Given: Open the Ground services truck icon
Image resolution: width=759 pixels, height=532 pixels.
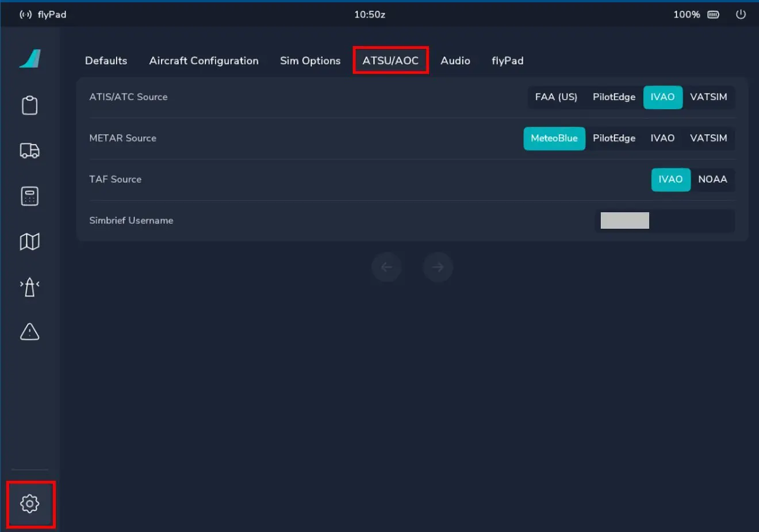Looking at the screenshot, I should coord(30,151).
